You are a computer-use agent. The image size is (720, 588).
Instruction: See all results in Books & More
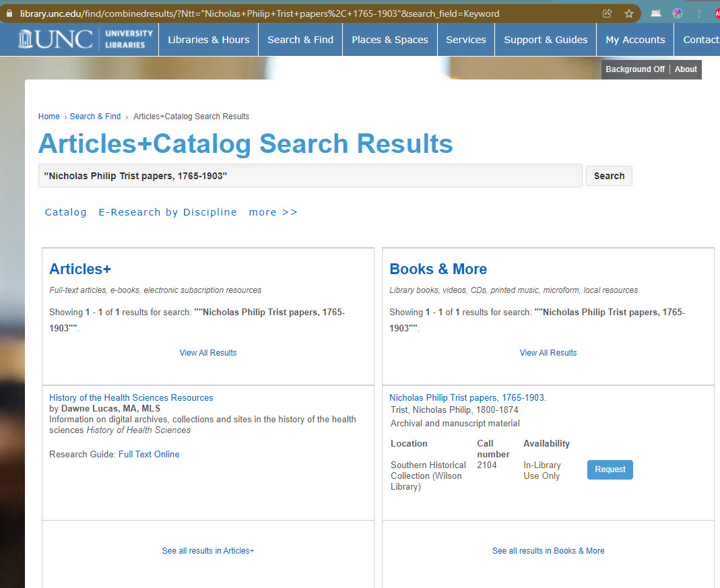548,550
